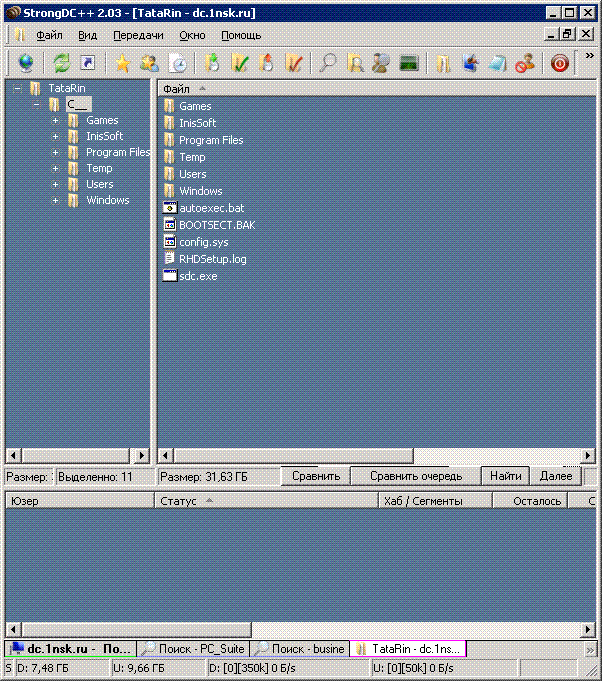This screenshot has height=681, width=603.
Task: Click the Сравнить button
Action: pyautogui.click(x=316, y=476)
